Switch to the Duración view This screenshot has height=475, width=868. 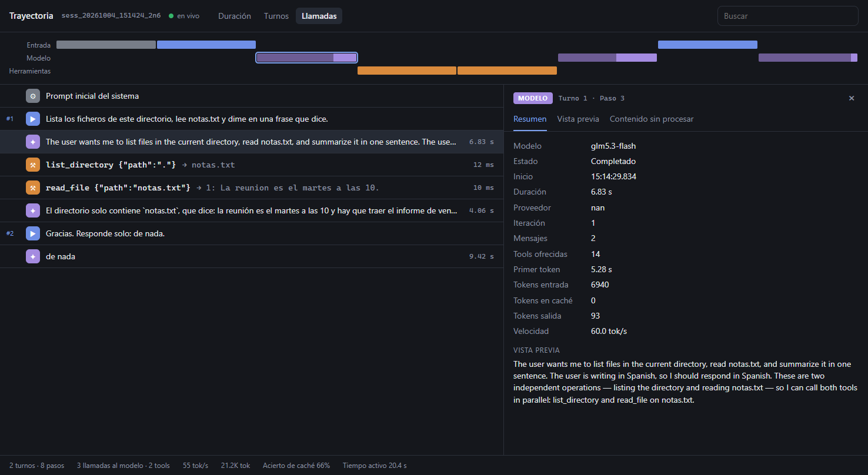[235, 16]
